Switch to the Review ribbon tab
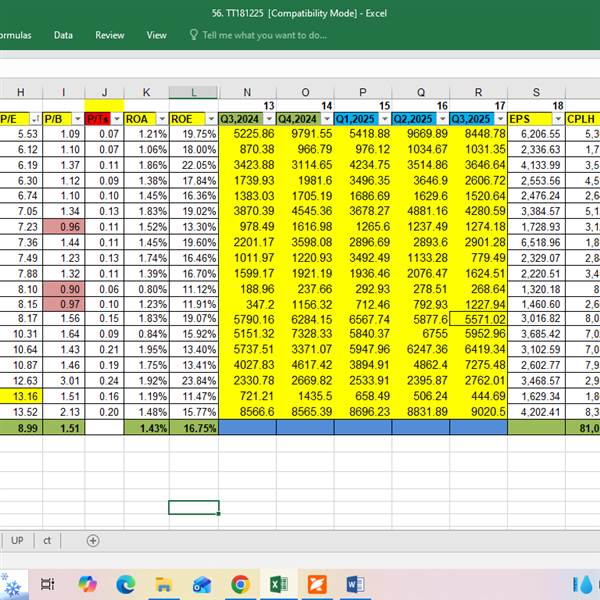Viewport: 600px width, 600px height. coord(110,35)
